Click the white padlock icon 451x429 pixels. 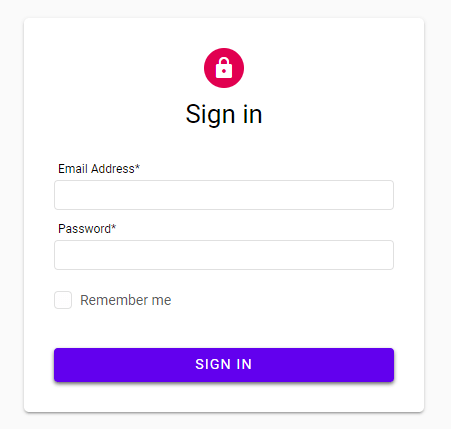click(224, 68)
